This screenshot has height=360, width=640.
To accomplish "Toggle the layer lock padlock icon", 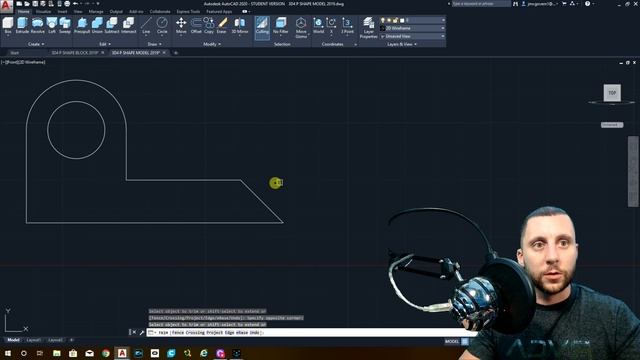I will tap(395, 20).
